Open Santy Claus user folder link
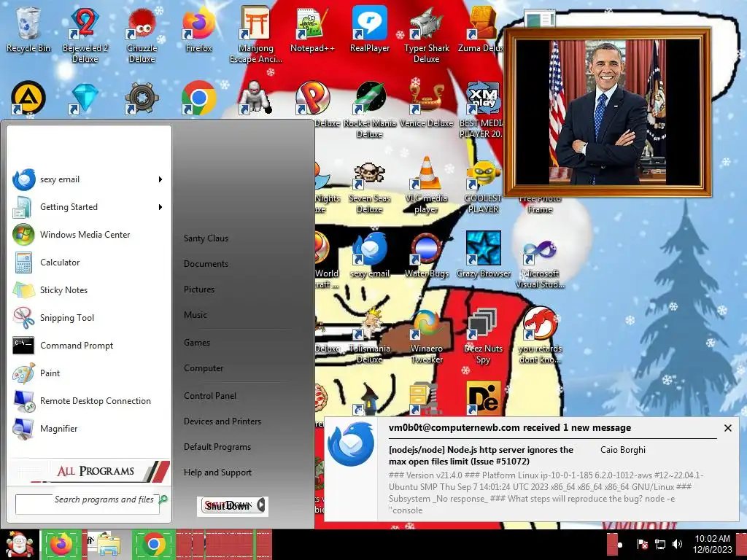This screenshot has width=747, height=560. point(206,238)
